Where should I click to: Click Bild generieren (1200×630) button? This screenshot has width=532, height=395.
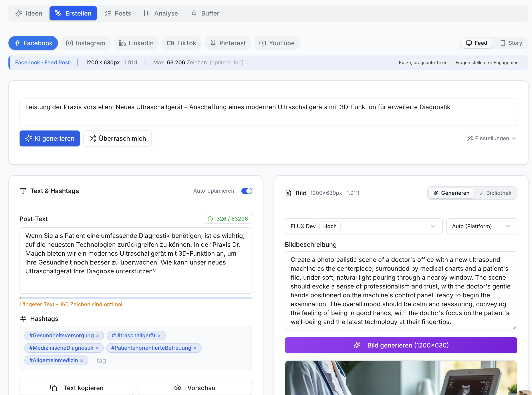click(x=401, y=345)
